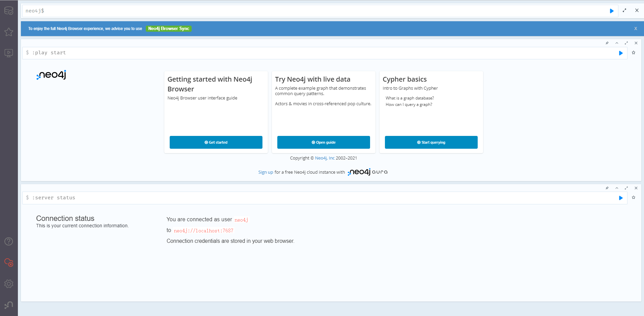This screenshot has width=644, height=316.
Task: Fullscreen the :server status frame
Action: pos(626,188)
